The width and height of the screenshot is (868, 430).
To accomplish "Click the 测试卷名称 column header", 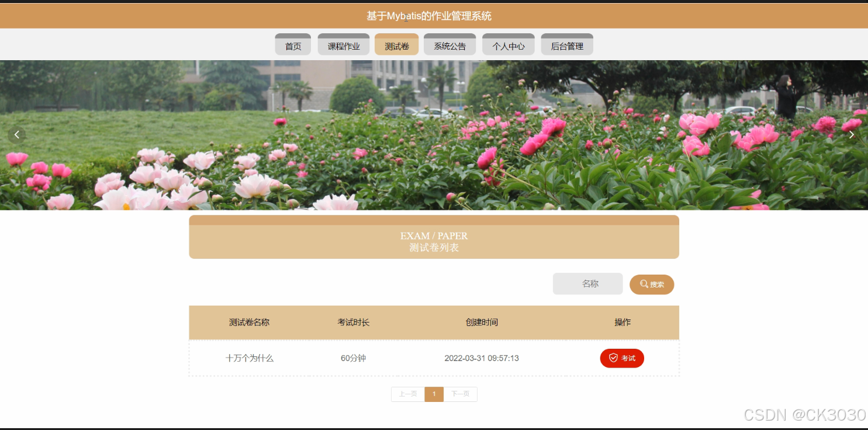I will [x=250, y=322].
